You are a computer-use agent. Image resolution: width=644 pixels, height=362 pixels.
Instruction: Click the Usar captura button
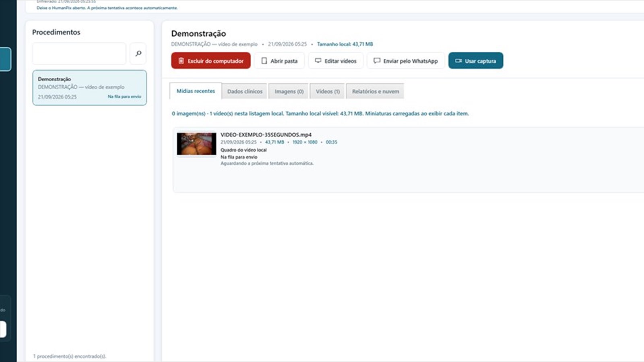coord(476,61)
